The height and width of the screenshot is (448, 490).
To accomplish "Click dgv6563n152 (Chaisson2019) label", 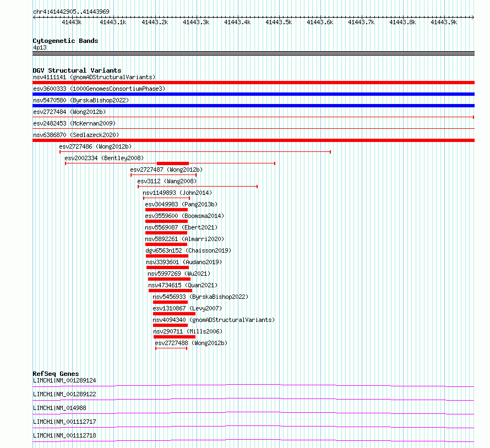I will pos(188,250).
